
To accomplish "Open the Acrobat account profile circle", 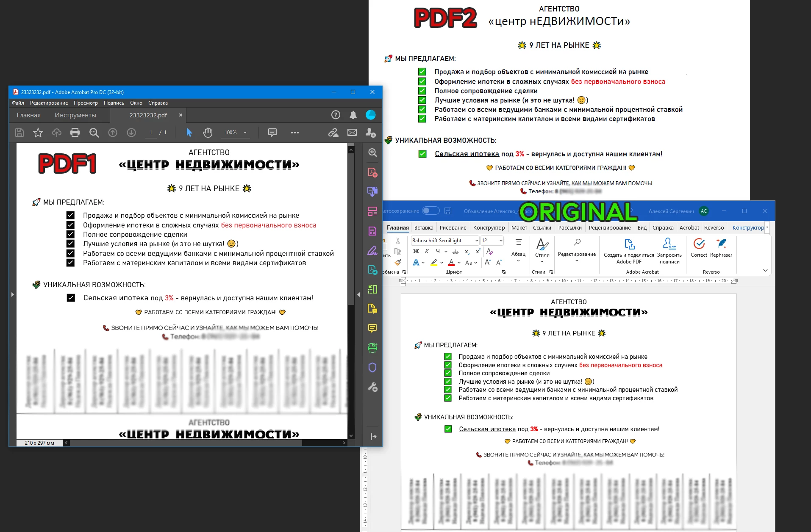I will point(371,115).
